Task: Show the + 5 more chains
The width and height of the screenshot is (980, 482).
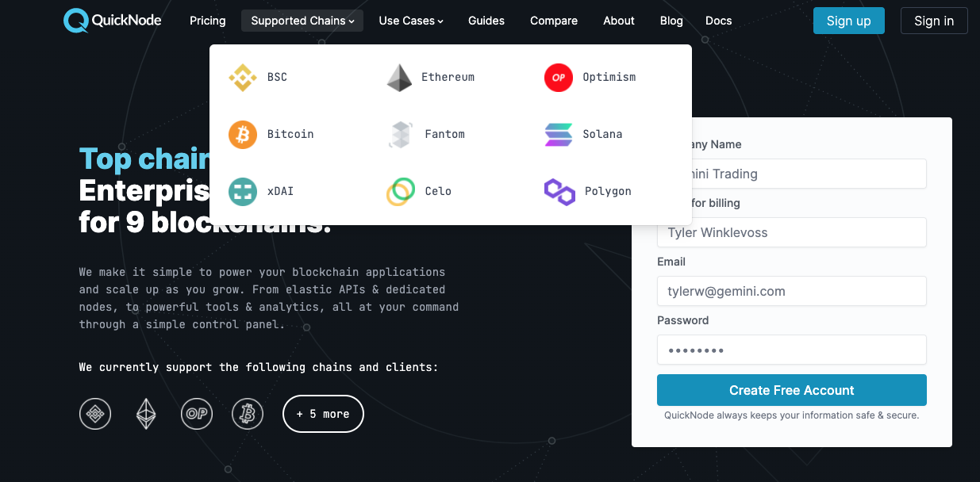Action: [x=323, y=414]
